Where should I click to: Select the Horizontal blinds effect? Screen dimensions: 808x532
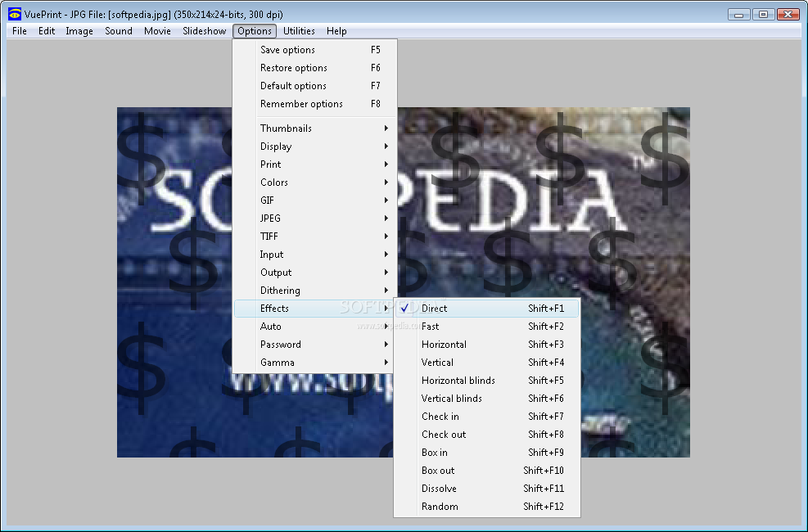(x=487, y=381)
